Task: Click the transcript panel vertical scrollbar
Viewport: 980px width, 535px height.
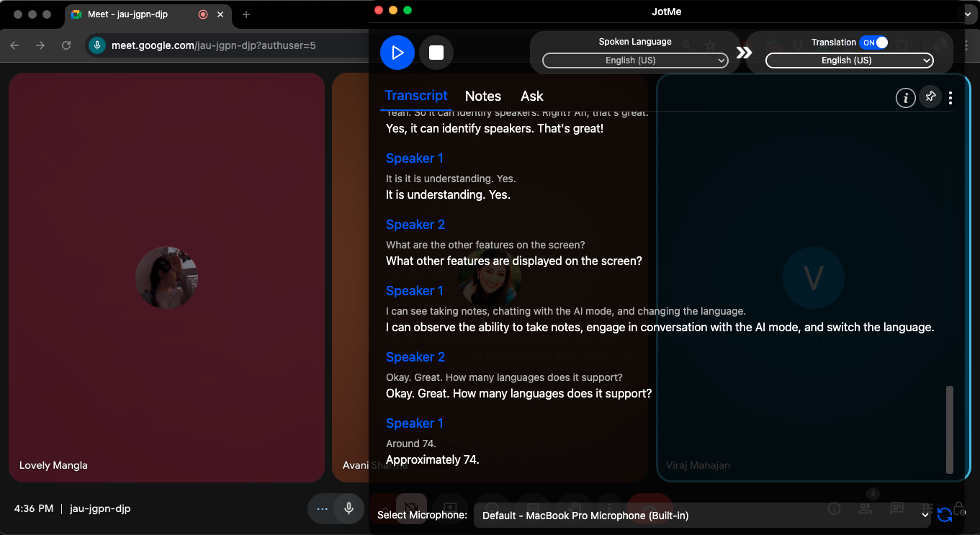Action: point(950,429)
